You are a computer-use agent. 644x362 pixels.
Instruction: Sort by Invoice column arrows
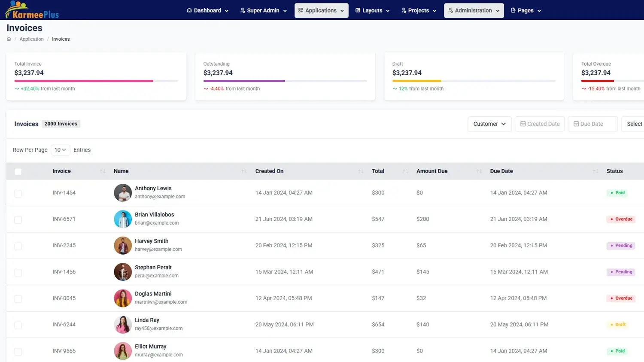click(x=103, y=171)
